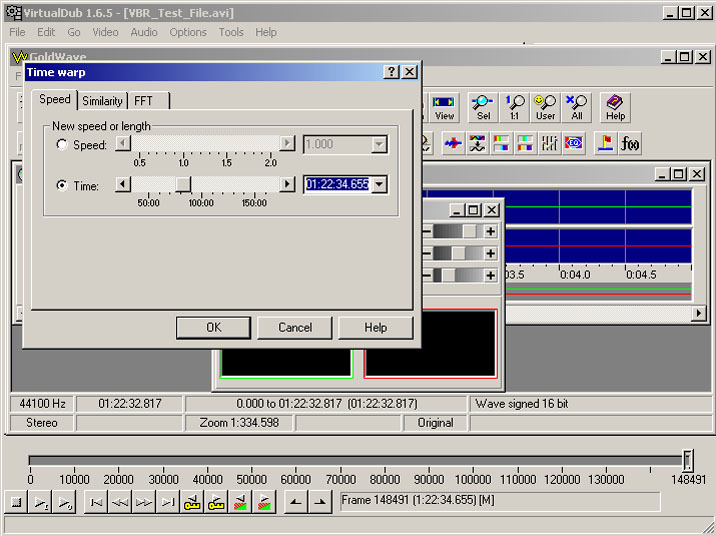Click the Zoom 1:334.598 status entry
This screenshot has width=716, height=536.
239,423
